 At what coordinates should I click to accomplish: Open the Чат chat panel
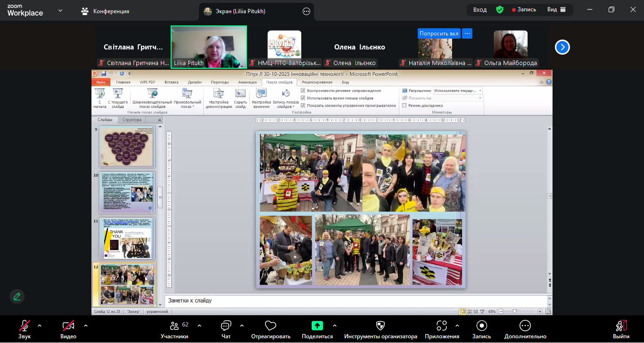[226, 326]
